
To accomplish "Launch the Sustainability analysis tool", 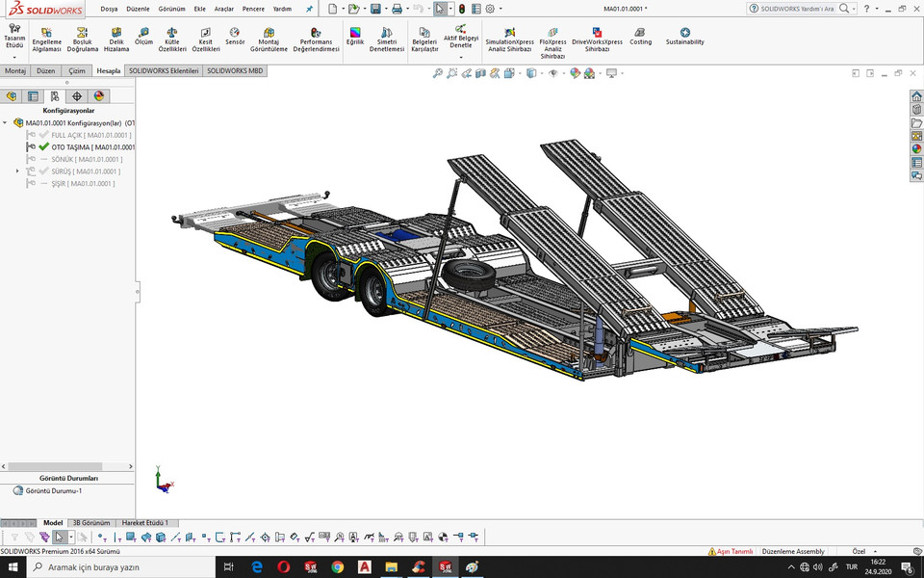I will point(684,39).
